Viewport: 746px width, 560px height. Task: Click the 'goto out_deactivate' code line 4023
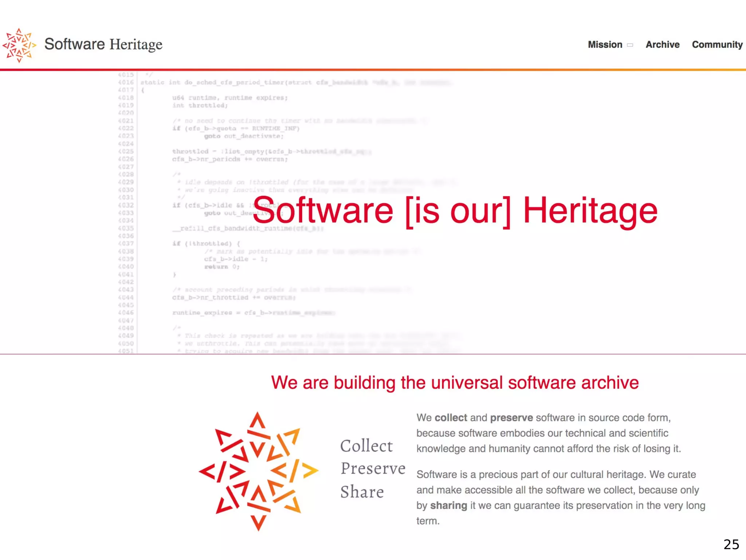243,136
